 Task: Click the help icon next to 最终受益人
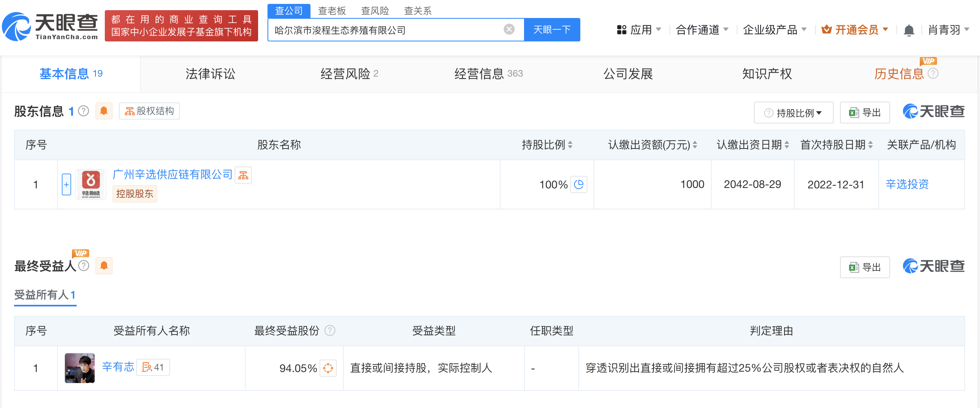click(84, 266)
